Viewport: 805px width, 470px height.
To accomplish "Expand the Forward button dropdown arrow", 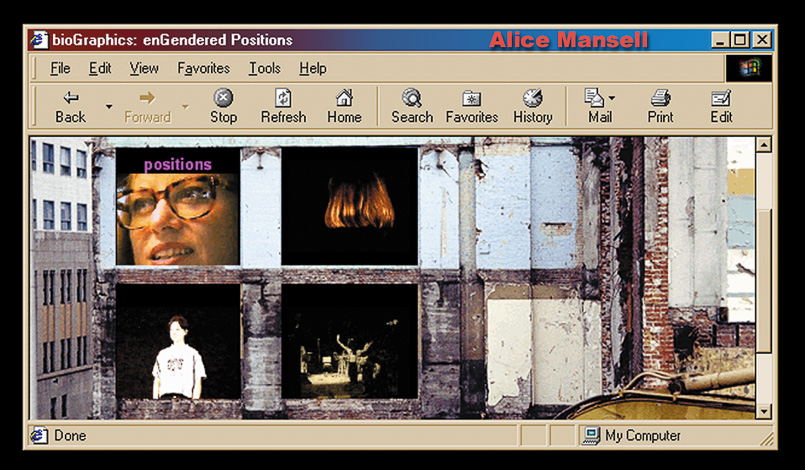I will pos(185,106).
